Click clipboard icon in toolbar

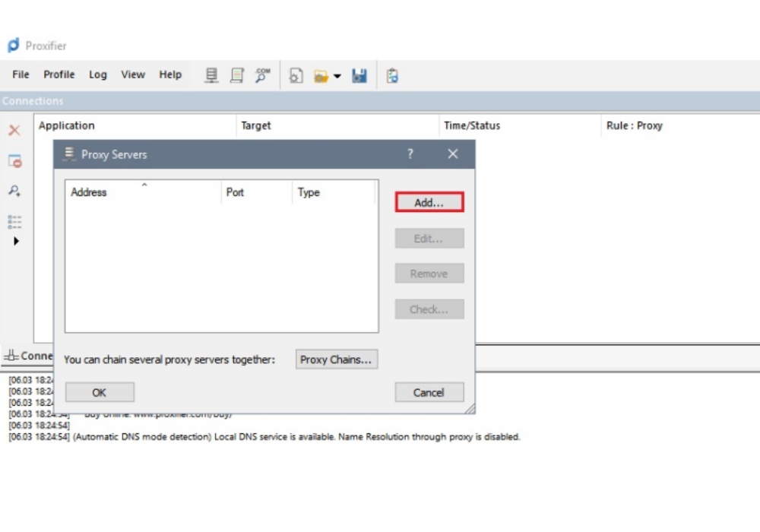[x=392, y=75]
